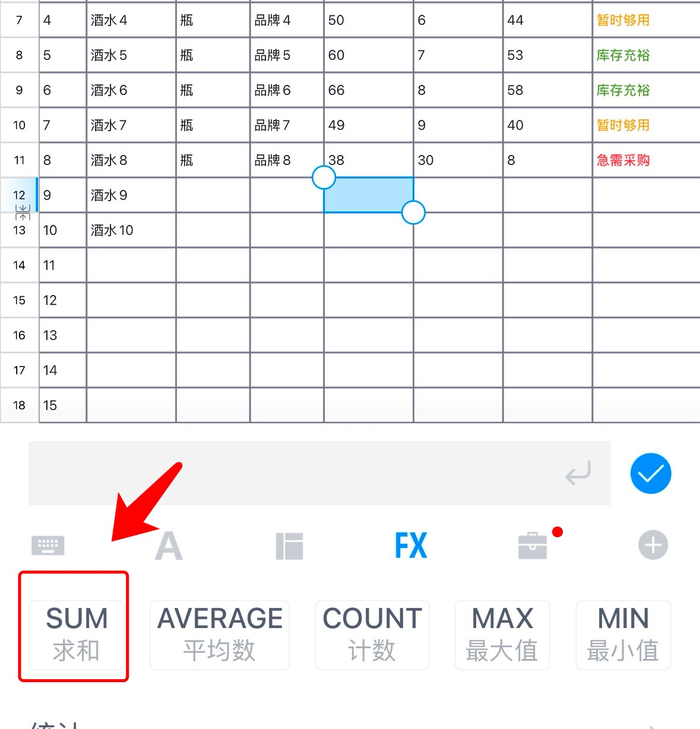Select the 酒水 6 cell

(x=131, y=90)
